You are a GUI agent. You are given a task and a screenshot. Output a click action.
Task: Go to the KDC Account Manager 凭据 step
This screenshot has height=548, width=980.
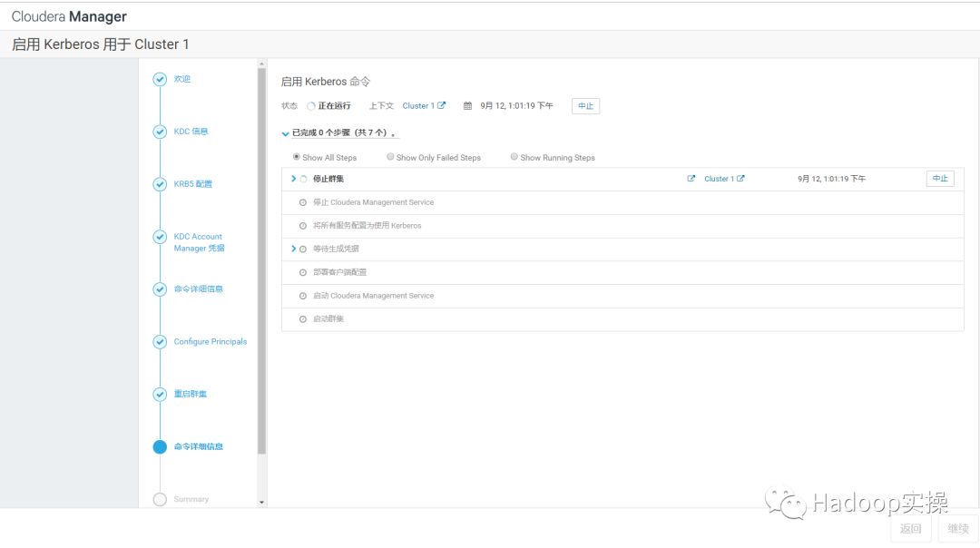click(199, 242)
